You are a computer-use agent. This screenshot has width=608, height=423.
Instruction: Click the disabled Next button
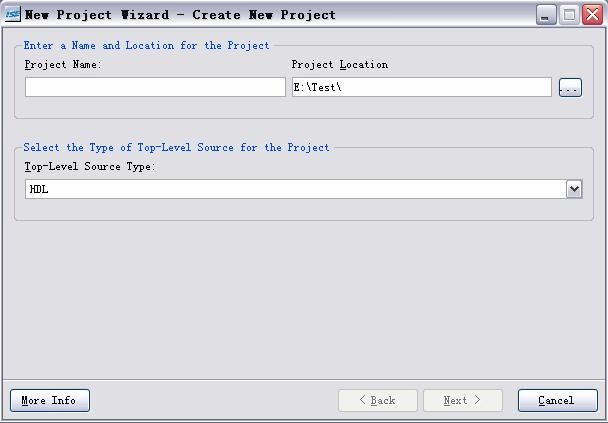463,401
